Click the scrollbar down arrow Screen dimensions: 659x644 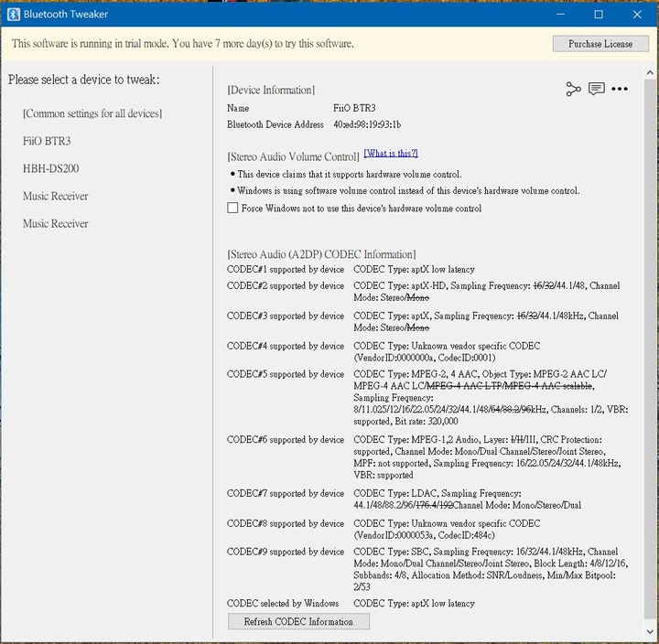(650, 631)
